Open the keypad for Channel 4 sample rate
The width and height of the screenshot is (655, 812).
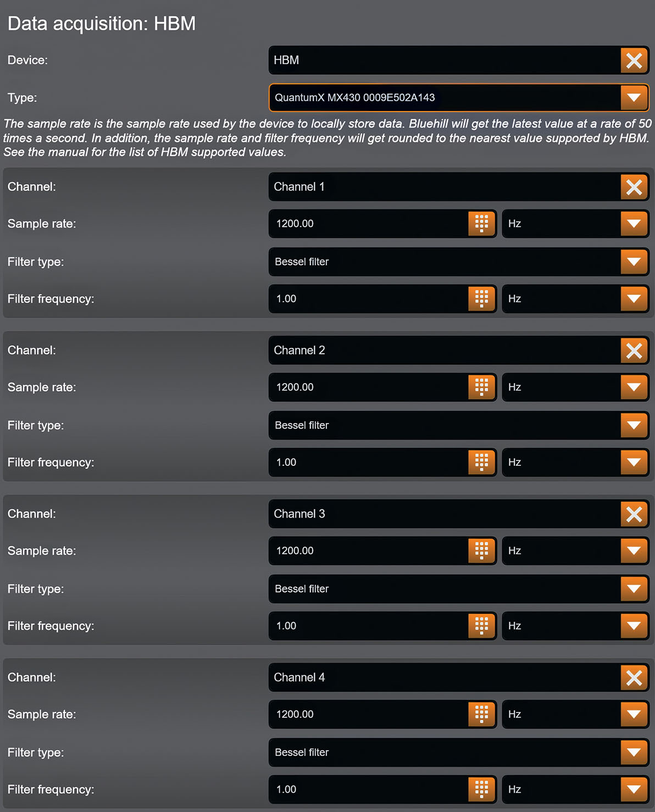coord(481,714)
